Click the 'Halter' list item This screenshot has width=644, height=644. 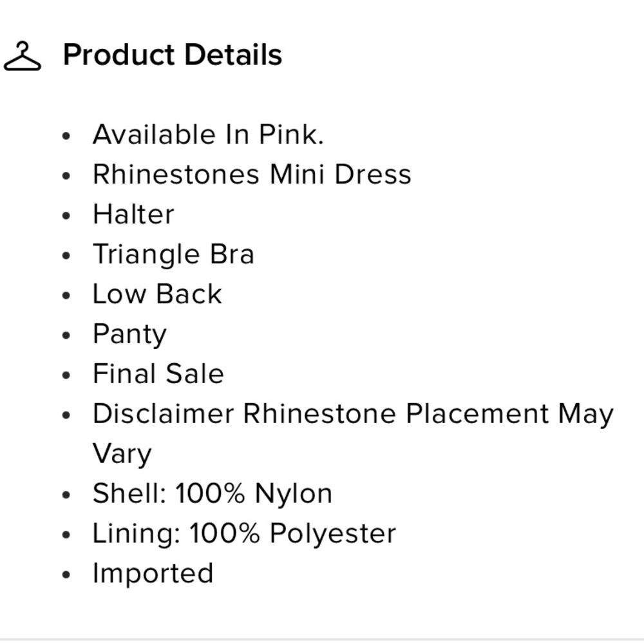coord(133,214)
